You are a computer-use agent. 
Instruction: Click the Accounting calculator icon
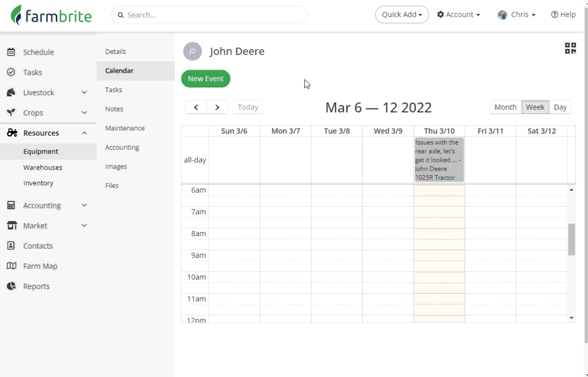coord(12,205)
